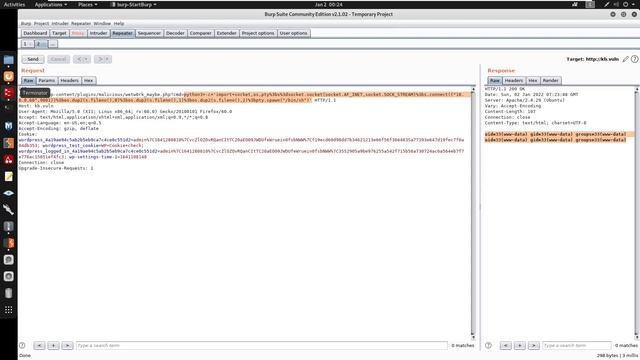Open the terminal icon below Terminator in dock

coord(9,108)
